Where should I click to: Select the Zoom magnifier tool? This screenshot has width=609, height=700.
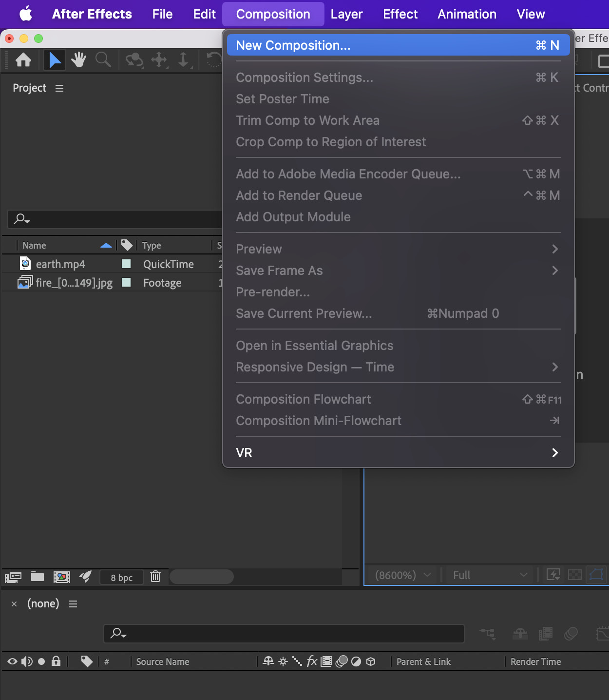(103, 60)
